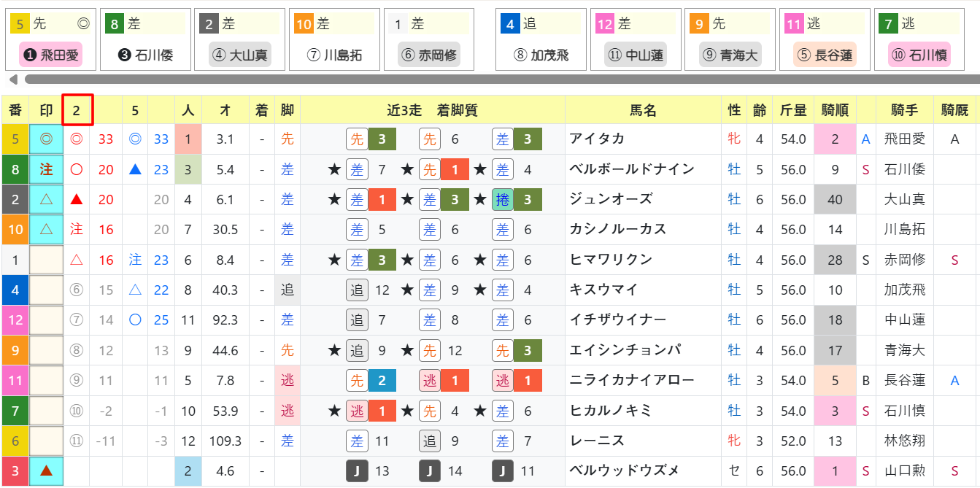
Task: Click jockey name 山口勲 in the table
Action: (x=904, y=471)
